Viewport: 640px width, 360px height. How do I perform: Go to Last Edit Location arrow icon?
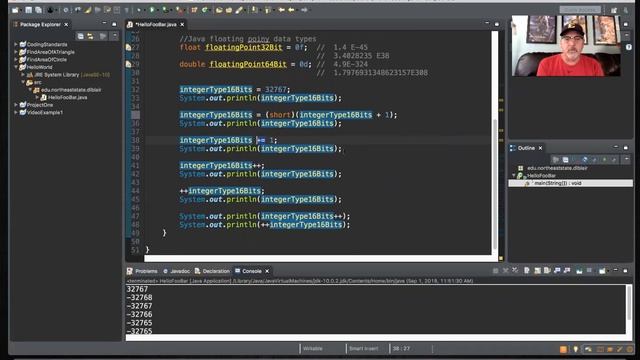282,10
